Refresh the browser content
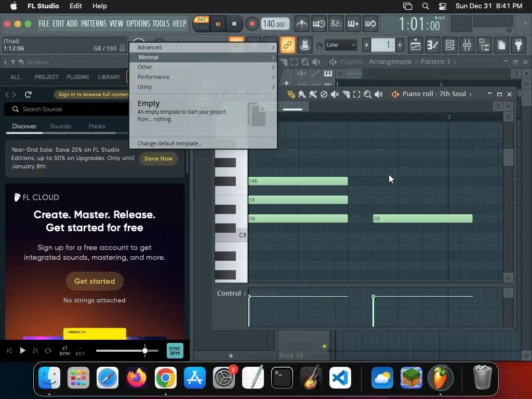This screenshot has width=532, height=399. click(x=28, y=95)
